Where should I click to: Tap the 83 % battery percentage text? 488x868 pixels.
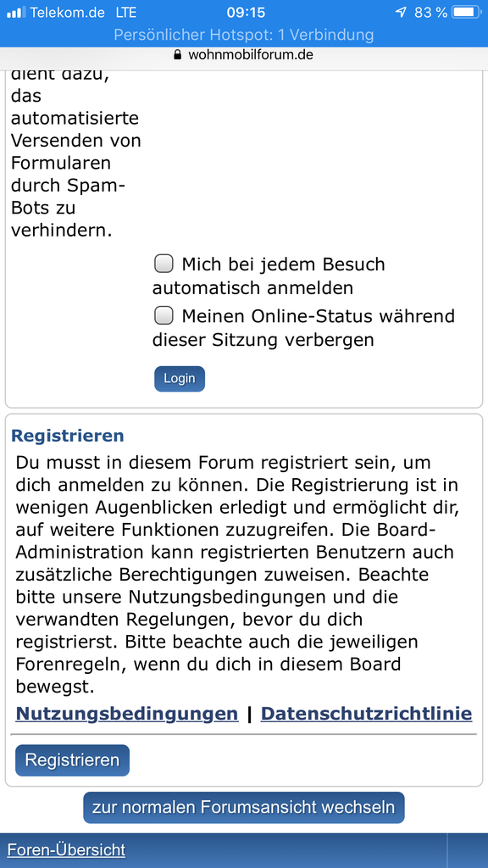coord(430,12)
